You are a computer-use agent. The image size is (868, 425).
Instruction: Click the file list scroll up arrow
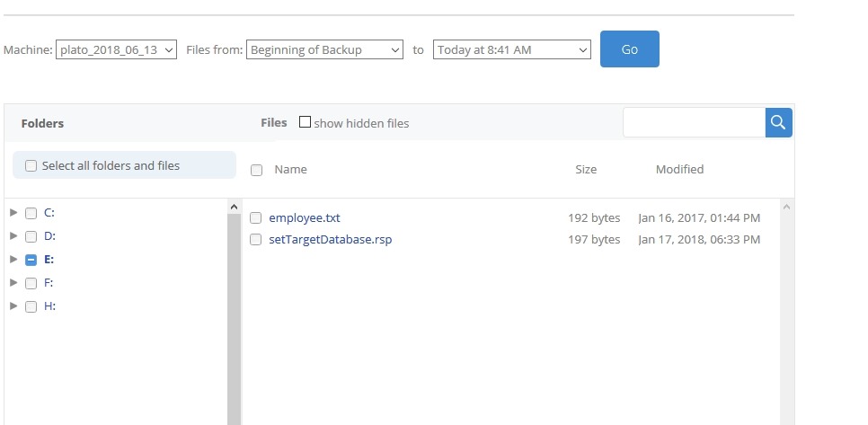[x=787, y=208]
